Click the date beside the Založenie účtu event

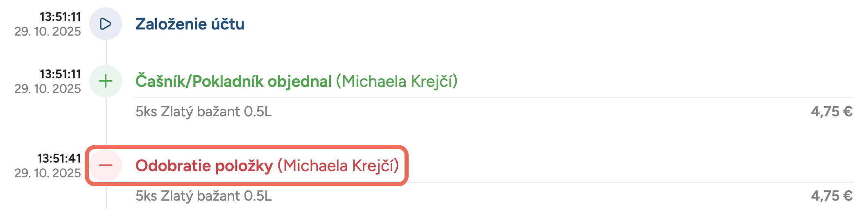[x=48, y=32]
